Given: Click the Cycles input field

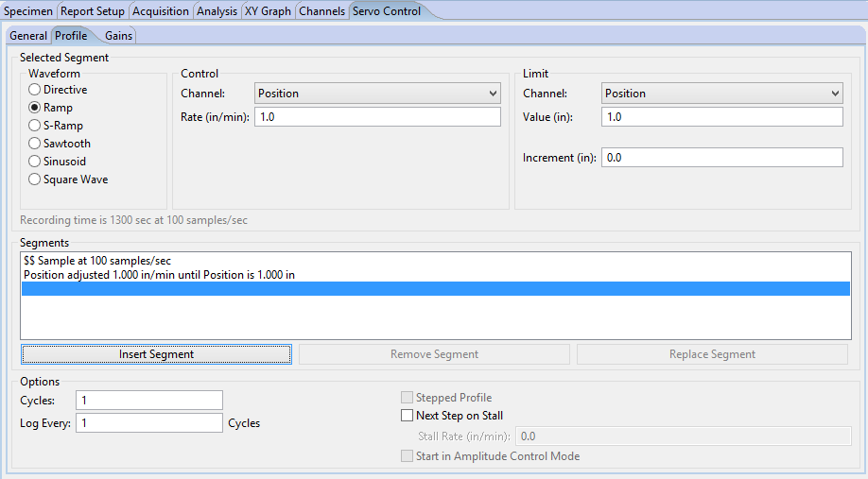Looking at the screenshot, I should coord(149,401).
